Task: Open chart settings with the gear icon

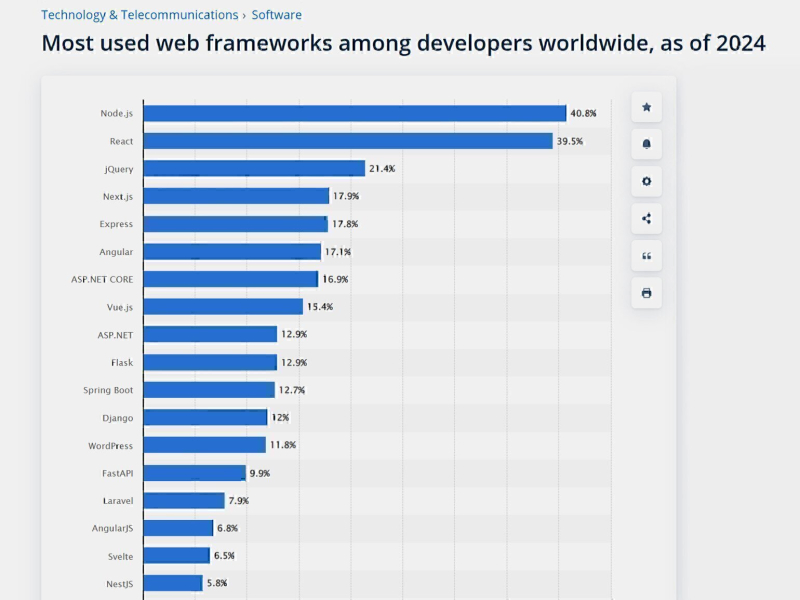Action: coord(646,181)
